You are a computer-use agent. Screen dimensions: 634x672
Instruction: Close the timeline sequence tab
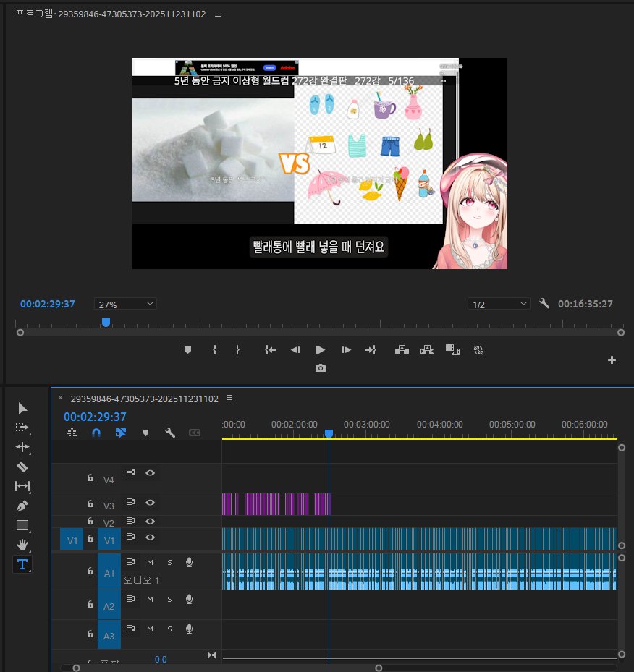pyautogui.click(x=61, y=398)
